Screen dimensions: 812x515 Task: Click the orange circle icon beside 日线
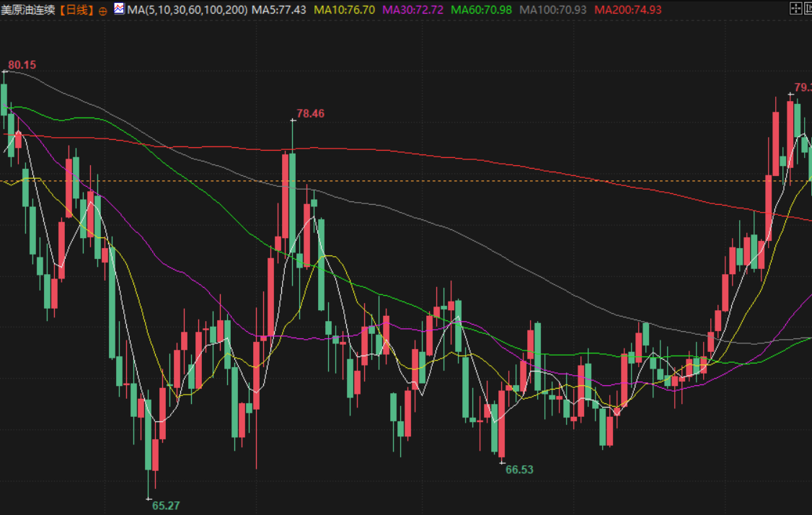coord(102,10)
